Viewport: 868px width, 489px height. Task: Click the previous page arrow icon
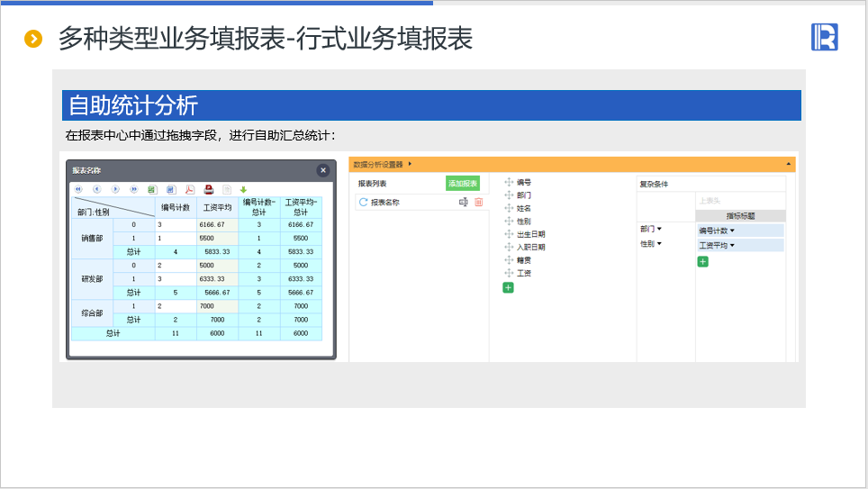pos(96,189)
